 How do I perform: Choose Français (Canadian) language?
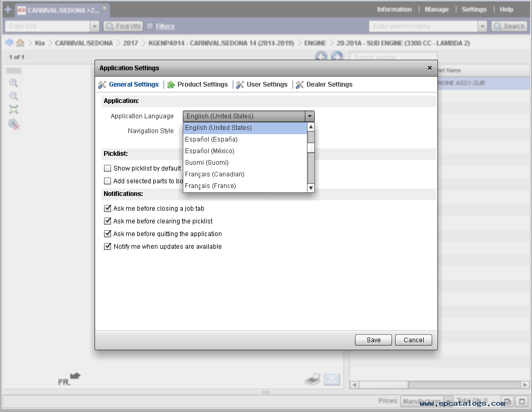[x=245, y=174]
